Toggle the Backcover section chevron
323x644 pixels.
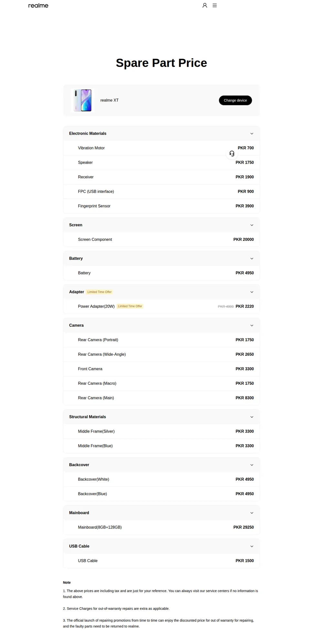click(x=252, y=465)
